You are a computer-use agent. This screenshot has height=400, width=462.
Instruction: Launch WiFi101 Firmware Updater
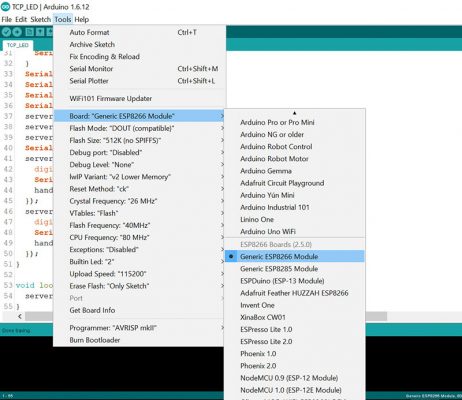[139, 98]
